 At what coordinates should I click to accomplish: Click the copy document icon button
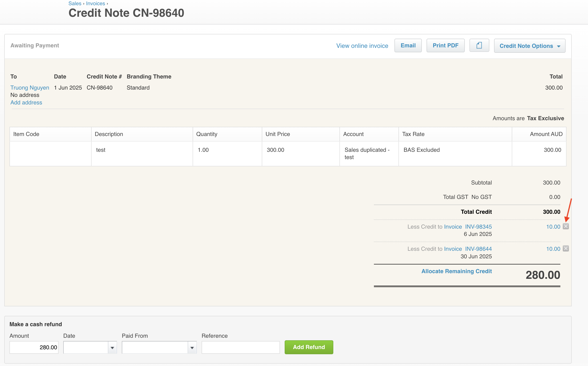[479, 45]
